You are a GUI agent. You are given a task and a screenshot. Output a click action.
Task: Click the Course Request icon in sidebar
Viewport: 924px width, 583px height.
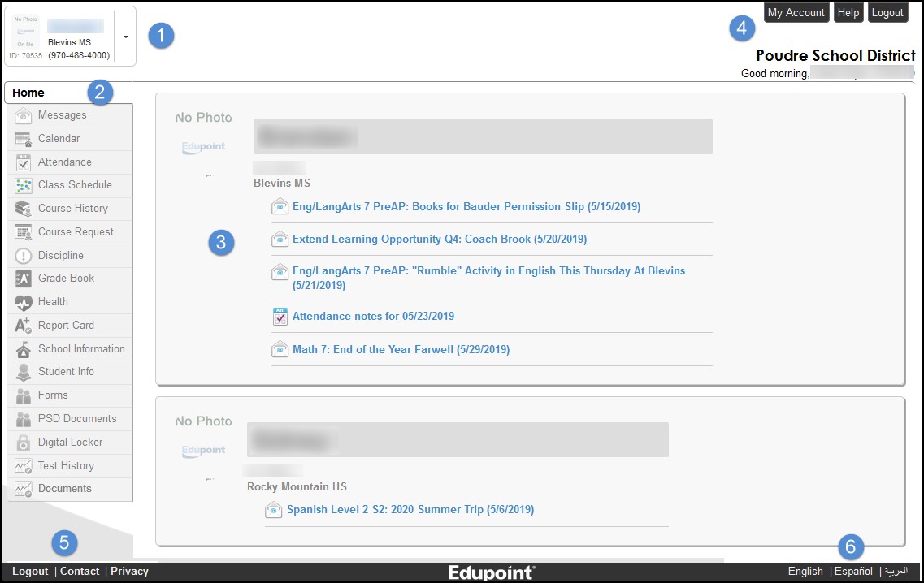click(23, 232)
